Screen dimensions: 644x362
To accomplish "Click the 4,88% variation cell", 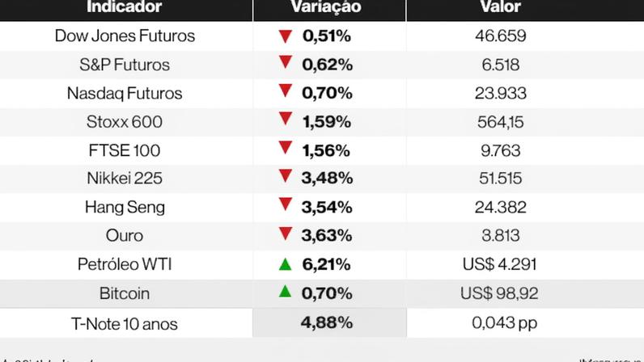I will 326,323.
